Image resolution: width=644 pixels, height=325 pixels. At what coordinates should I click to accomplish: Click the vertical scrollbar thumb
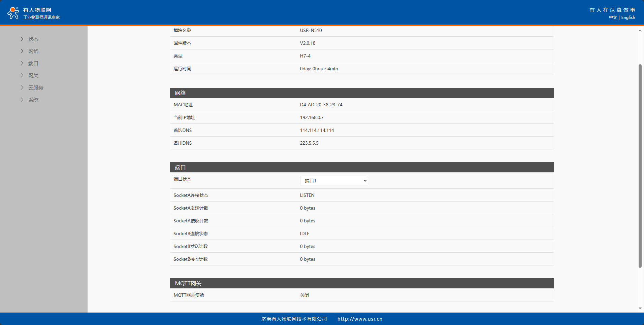[640, 165]
